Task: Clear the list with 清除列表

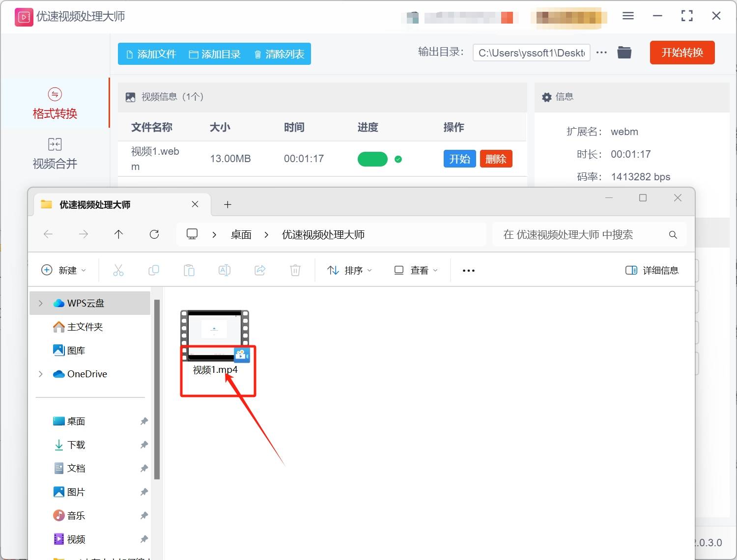Action: [x=279, y=54]
